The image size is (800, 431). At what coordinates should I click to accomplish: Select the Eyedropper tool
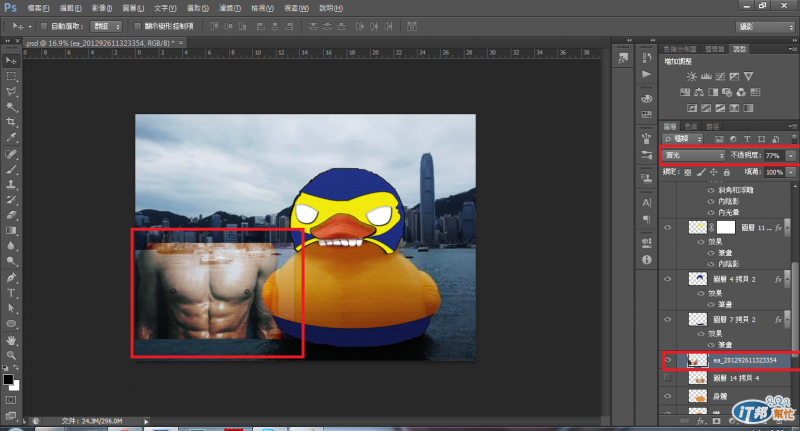click(11, 137)
